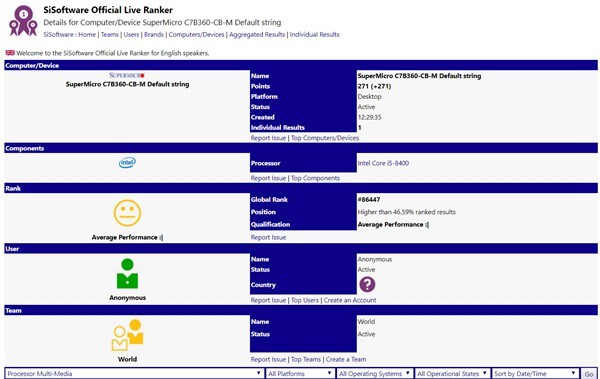This screenshot has height=379, width=600.
Task: Click Report Issue in Team section
Action: 268,359
